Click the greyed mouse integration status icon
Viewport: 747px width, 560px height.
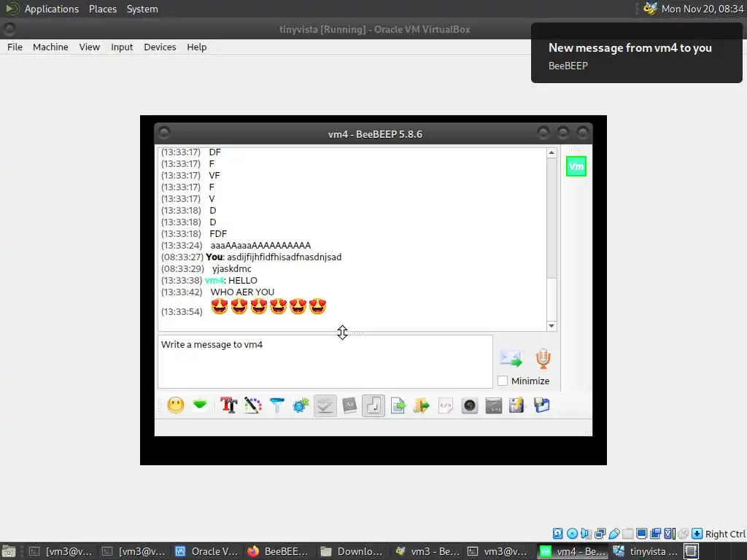[x=683, y=534]
